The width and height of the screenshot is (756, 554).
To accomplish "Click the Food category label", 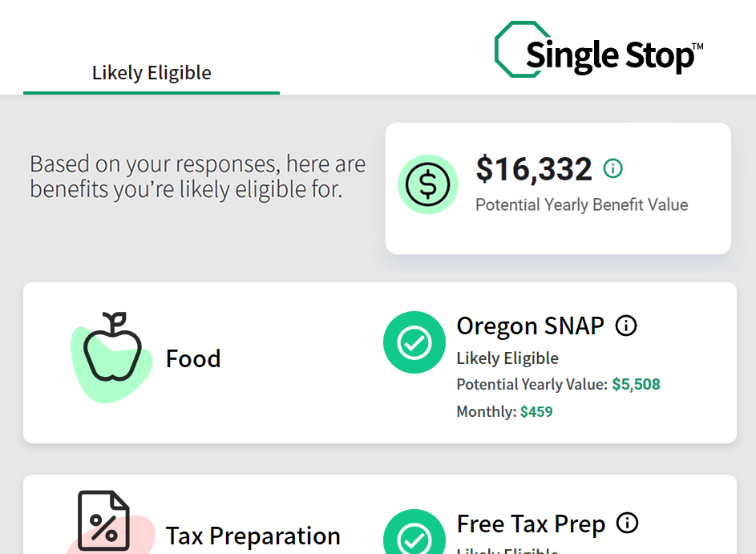I will [193, 358].
